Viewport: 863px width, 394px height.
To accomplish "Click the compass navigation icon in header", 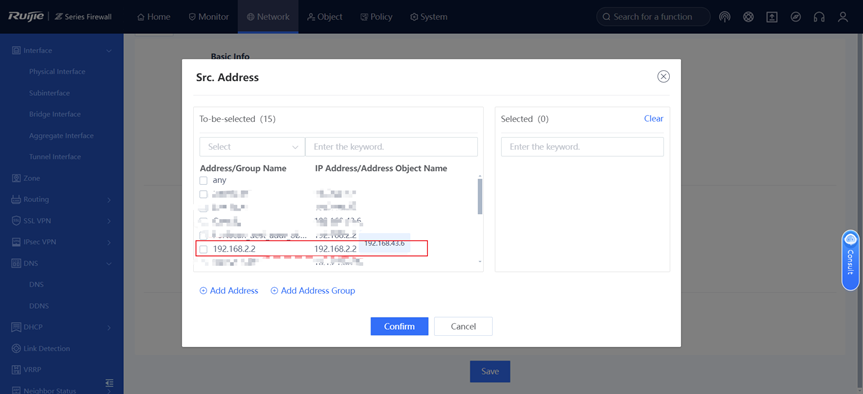I will click(795, 17).
